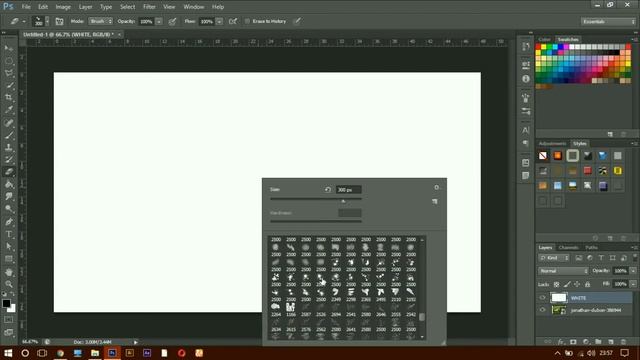Select the Hand tool

[9, 272]
